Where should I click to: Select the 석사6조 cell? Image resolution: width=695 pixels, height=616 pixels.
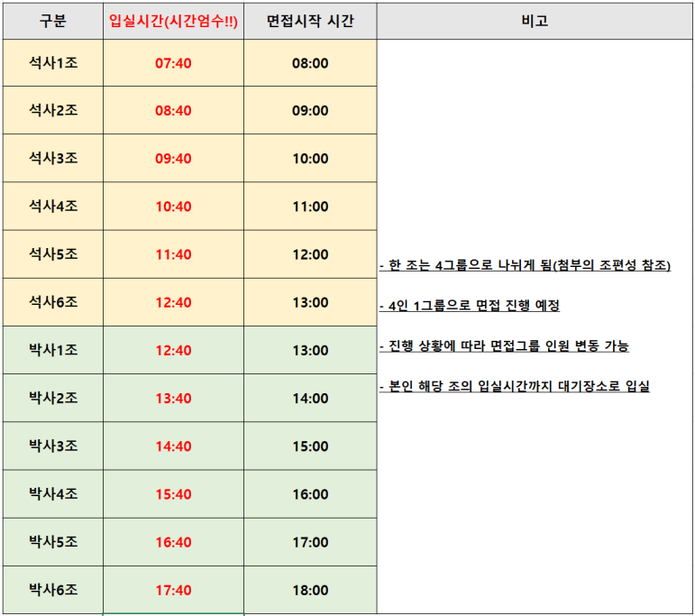(x=53, y=302)
